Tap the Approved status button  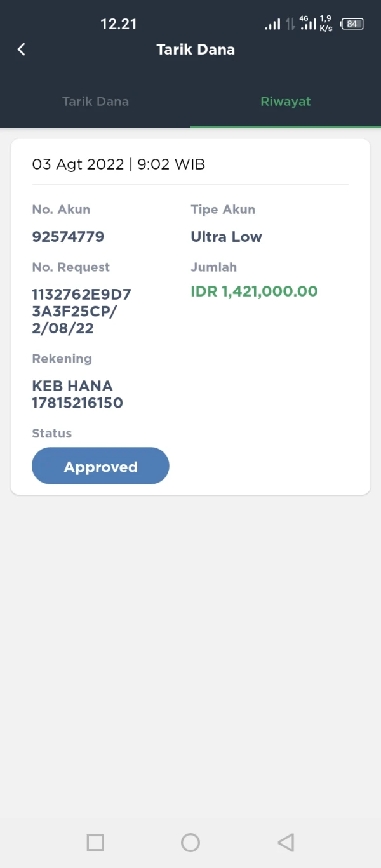click(100, 466)
